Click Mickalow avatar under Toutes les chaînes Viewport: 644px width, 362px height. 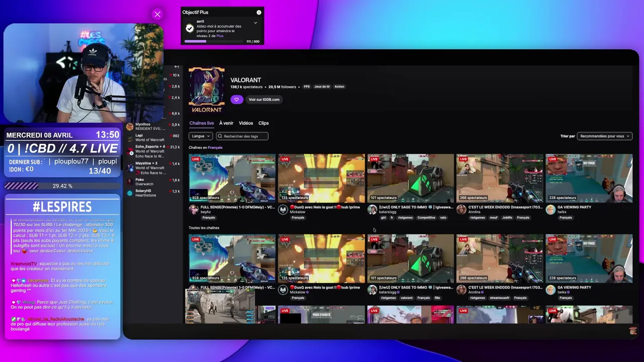click(x=283, y=290)
